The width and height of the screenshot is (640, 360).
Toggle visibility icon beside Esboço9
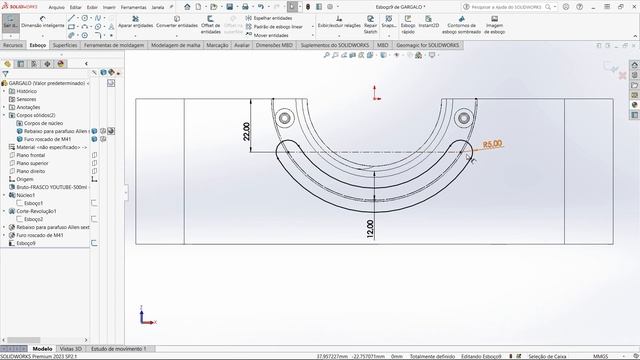click(94, 243)
